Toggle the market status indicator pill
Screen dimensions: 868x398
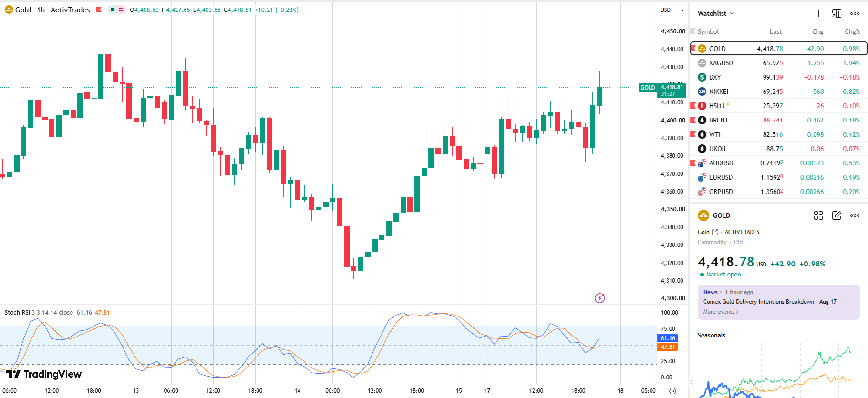[x=116, y=10]
